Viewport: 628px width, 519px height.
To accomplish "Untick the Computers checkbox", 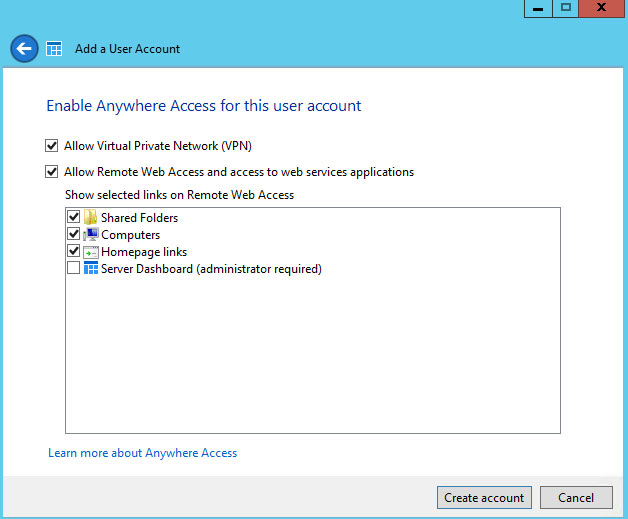I will pos(73,235).
